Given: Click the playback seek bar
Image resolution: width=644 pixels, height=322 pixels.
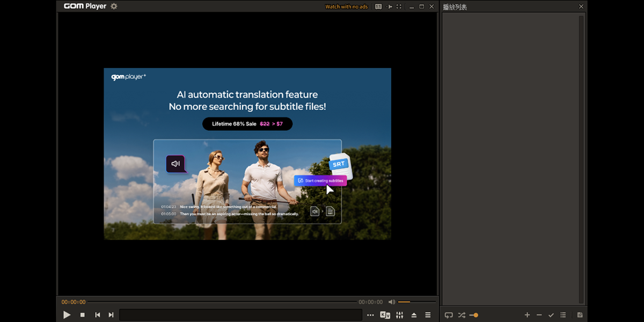Looking at the screenshot, I should [222, 302].
